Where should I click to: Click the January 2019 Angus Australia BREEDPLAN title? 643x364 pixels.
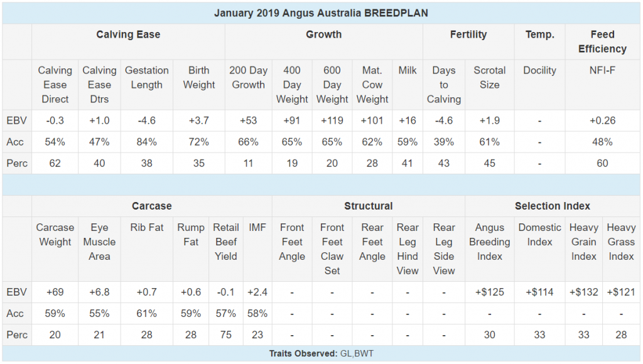321,13
